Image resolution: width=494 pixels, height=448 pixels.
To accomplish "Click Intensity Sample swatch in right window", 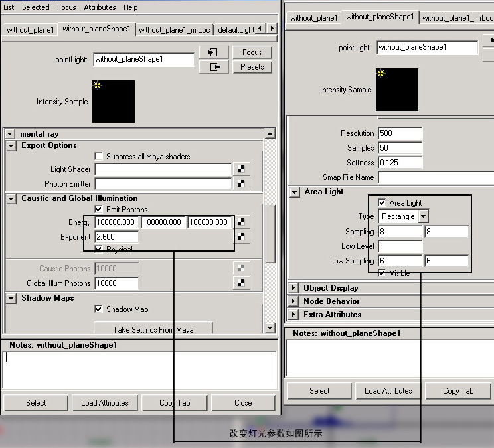I will (397, 90).
